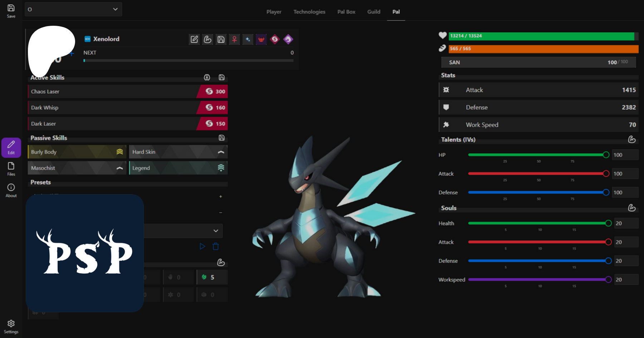Click the Passive Skills save icon
This screenshot has height=338, width=644.
click(x=221, y=138)
